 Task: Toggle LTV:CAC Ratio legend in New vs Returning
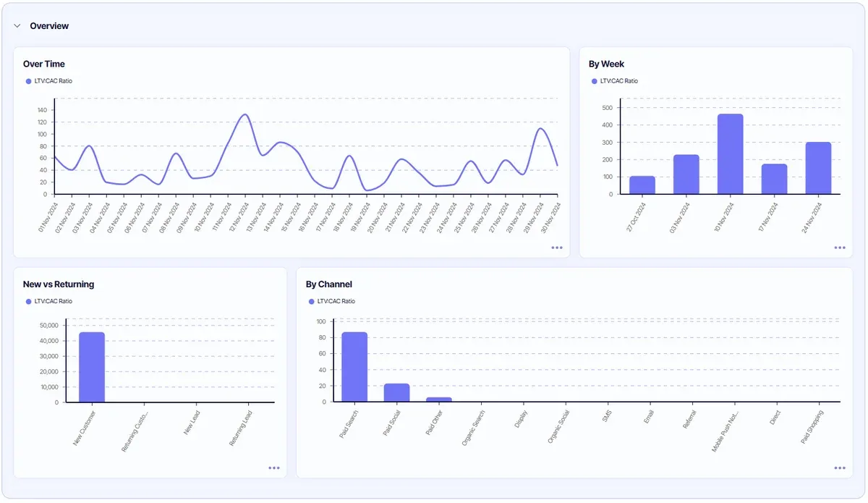point(49,301)
